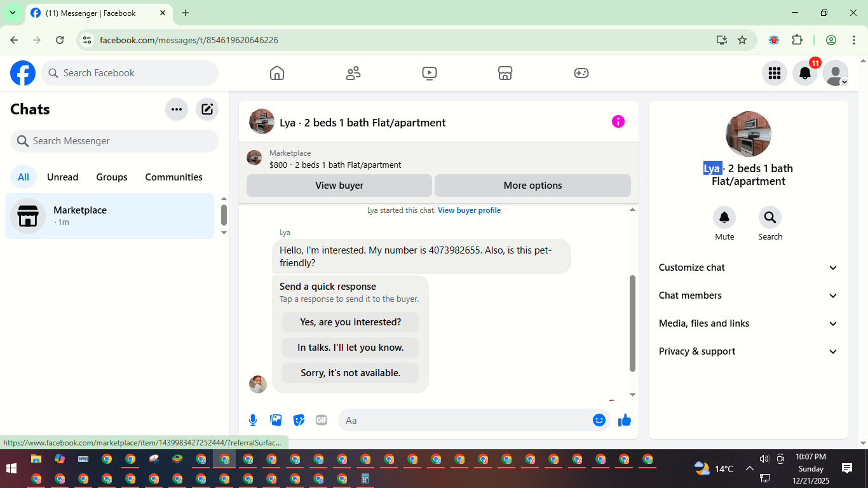Click the pink conversation information icon
The image size is (868, 488).
pyautogui.click(x=618, y=121)
